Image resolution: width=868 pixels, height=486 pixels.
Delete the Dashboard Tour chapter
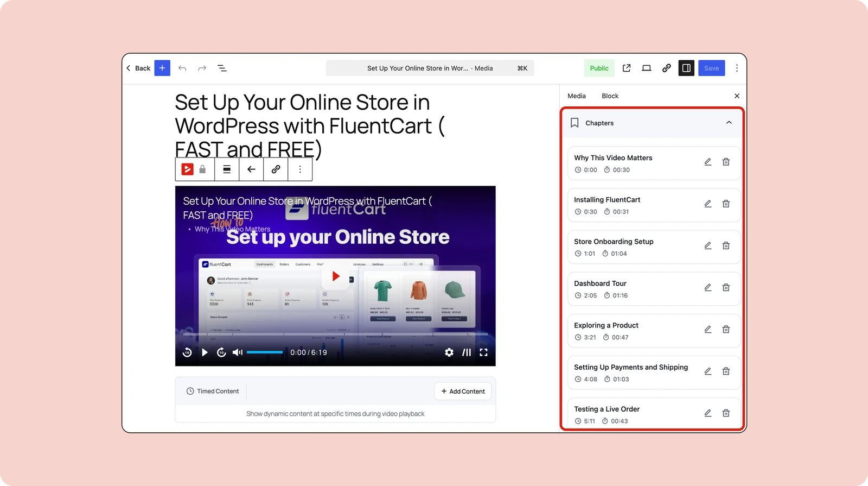click(x=726, y=287)
